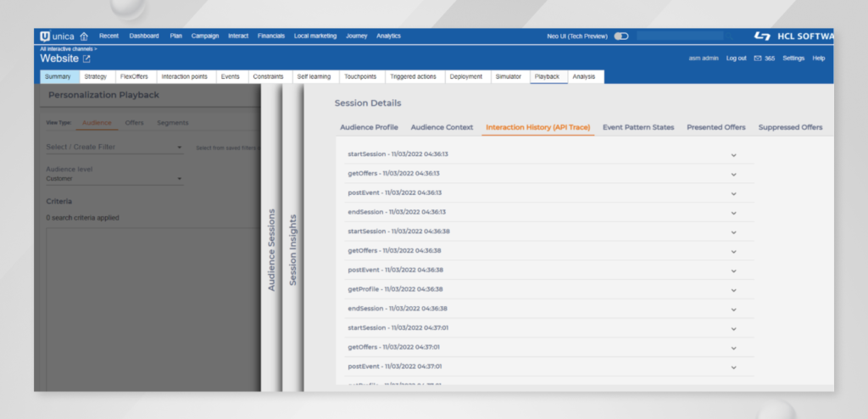Expand the postEvent 04:37:01 row chevron
This screenshot has height=419, width=868.
click(733, 366)
